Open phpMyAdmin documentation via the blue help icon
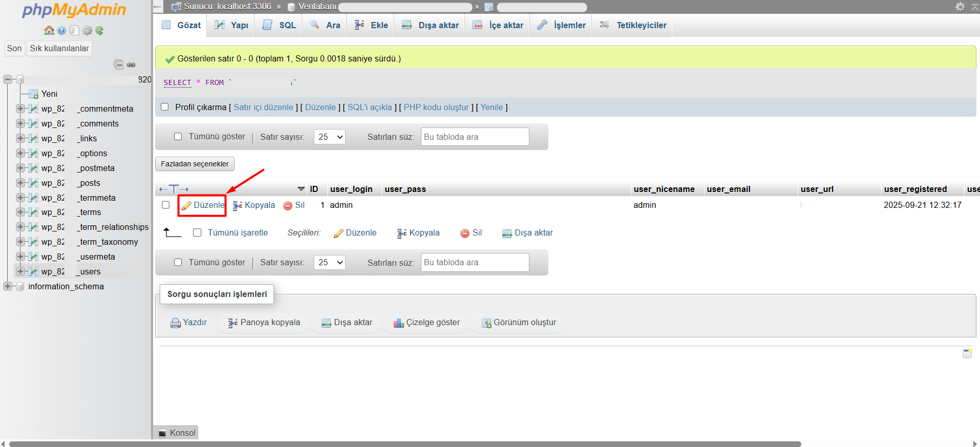 pos(61,30)
